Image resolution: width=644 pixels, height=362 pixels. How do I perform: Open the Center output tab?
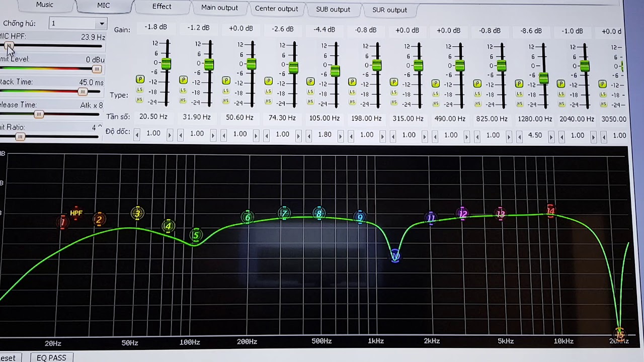[276, 9]
